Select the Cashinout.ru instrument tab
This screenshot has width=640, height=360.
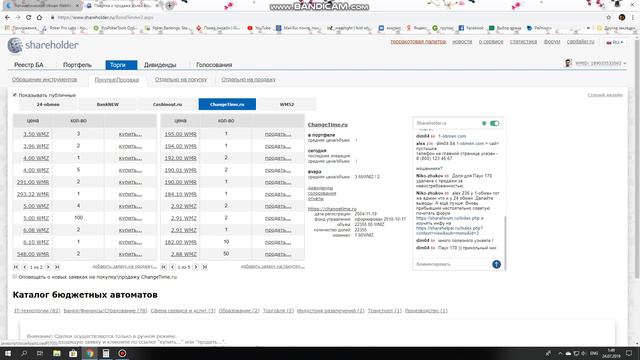tap(167, 104)
